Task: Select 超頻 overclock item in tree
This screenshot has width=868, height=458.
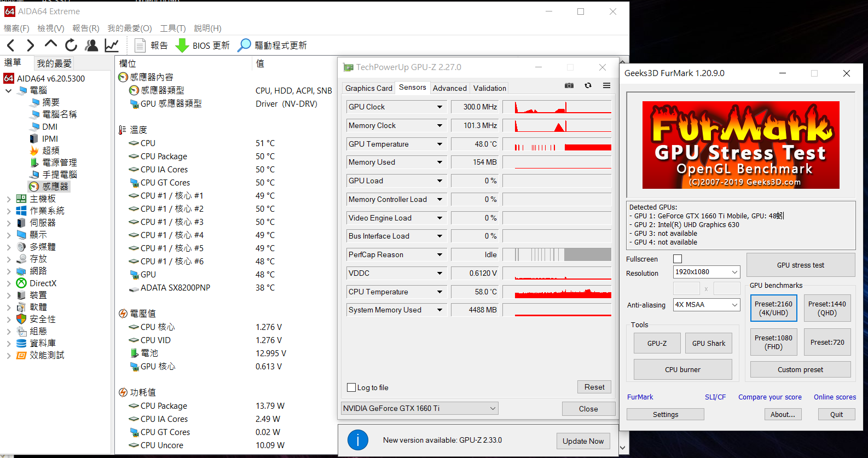Action: (45, 150)
